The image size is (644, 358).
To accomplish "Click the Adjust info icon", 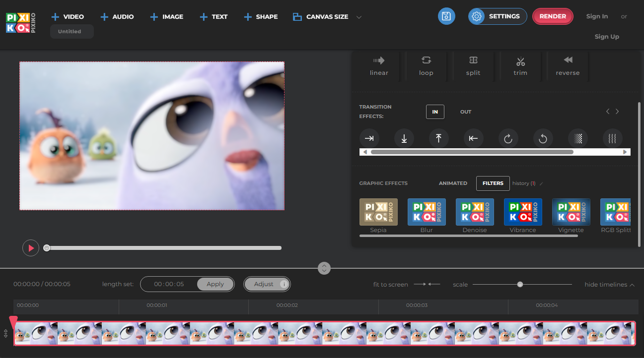I will pyautogui.click(x=284, y=284).
